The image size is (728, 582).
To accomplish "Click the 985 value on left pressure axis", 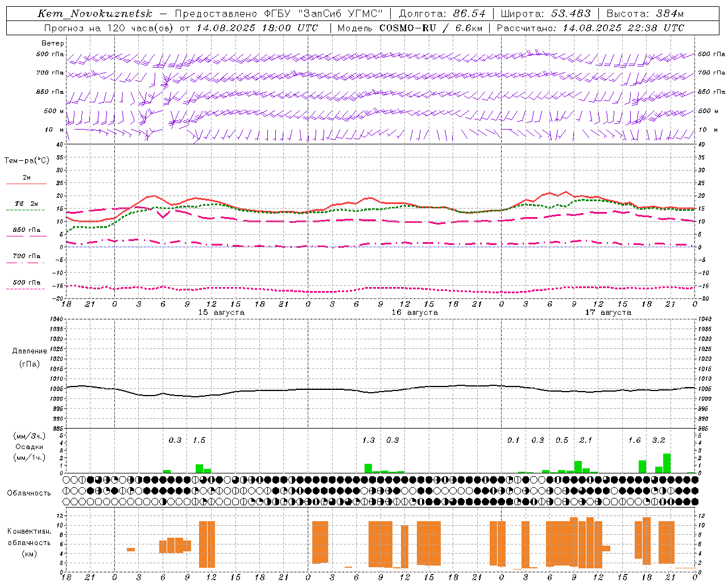I will pyautogui.click(x=59, y=429).
